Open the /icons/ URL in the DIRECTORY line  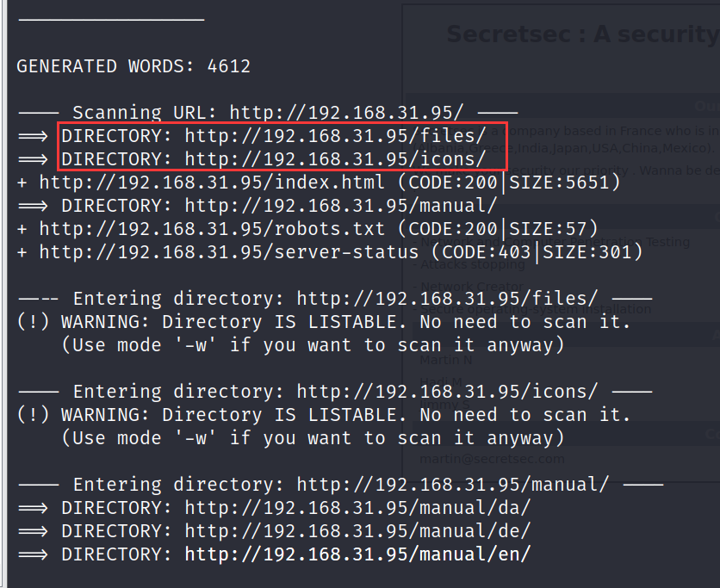point(335,159)
